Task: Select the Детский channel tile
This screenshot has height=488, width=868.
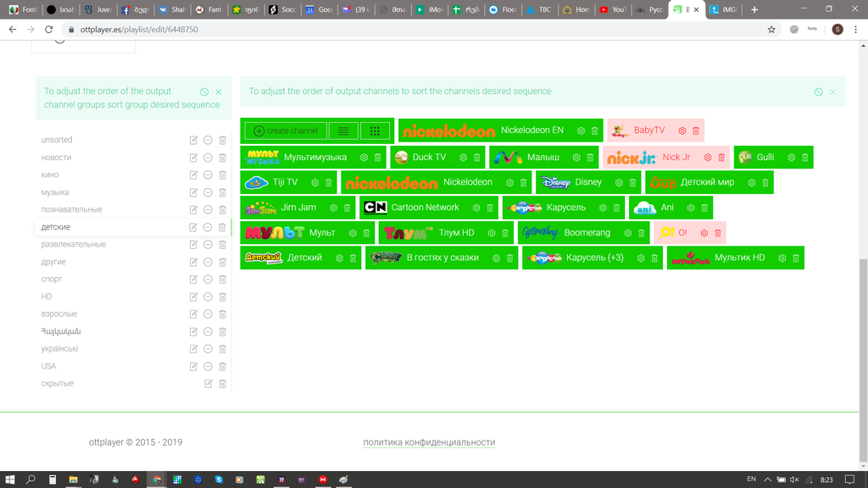Action: coord(301,258)
